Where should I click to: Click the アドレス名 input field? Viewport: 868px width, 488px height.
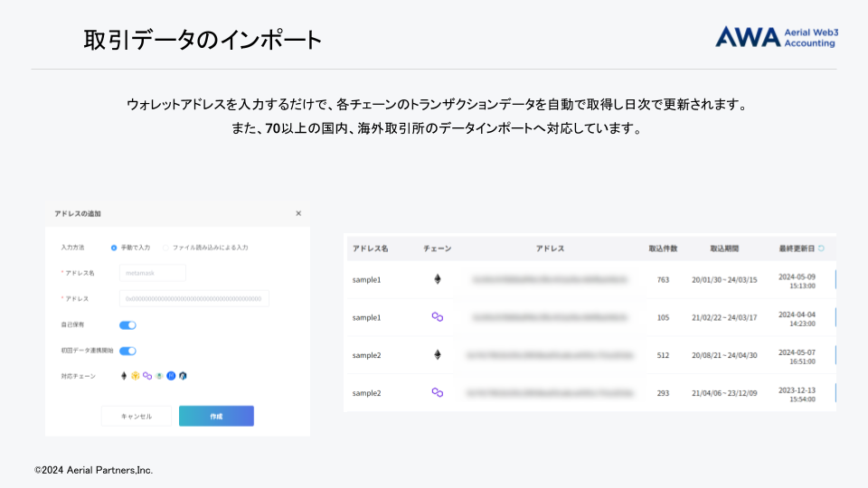click(152, 273)
